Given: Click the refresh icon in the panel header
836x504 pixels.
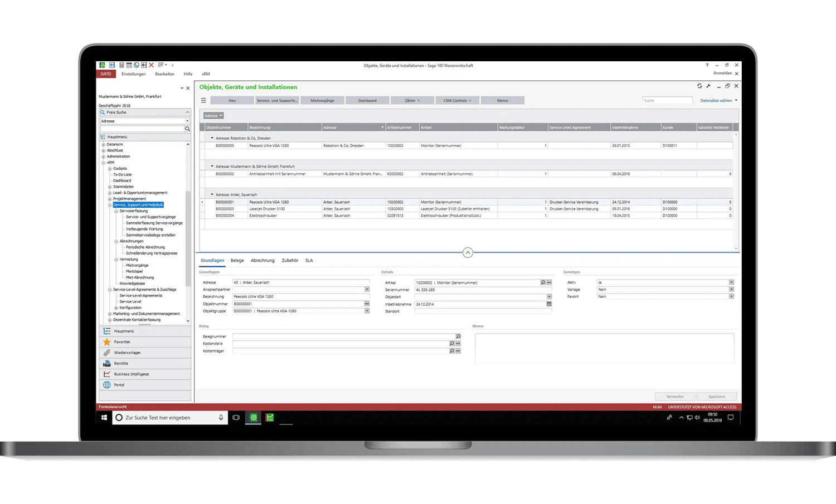Looking at the screenshot, I should tap(699, 86).
